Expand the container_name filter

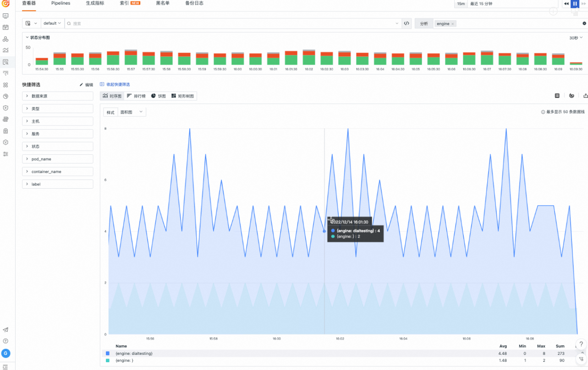tap(58, 172)
